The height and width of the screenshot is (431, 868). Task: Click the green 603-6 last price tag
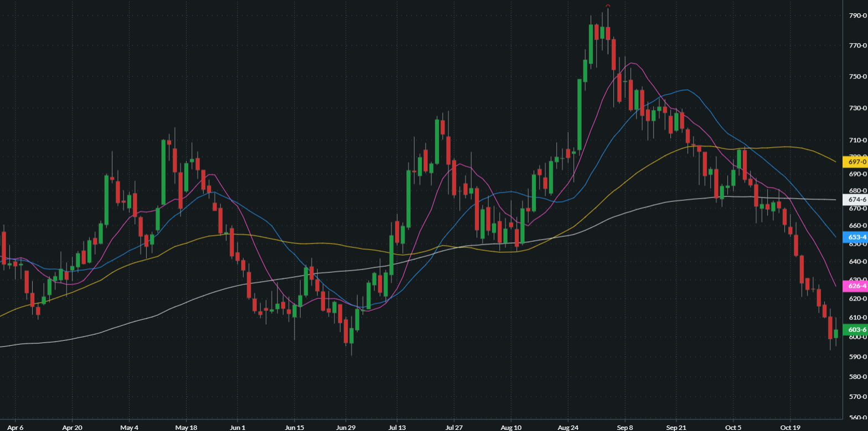pyautogui.click(x=854, y=329)
